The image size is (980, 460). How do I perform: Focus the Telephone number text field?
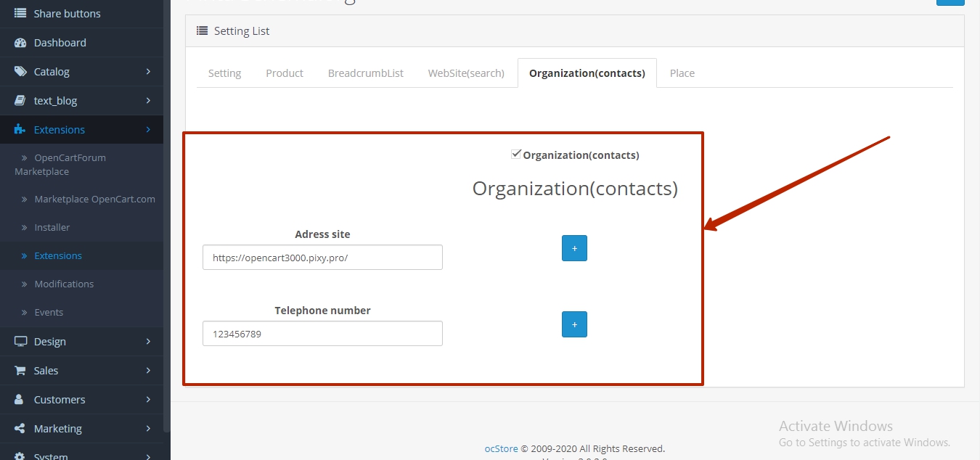pos(322,334)
